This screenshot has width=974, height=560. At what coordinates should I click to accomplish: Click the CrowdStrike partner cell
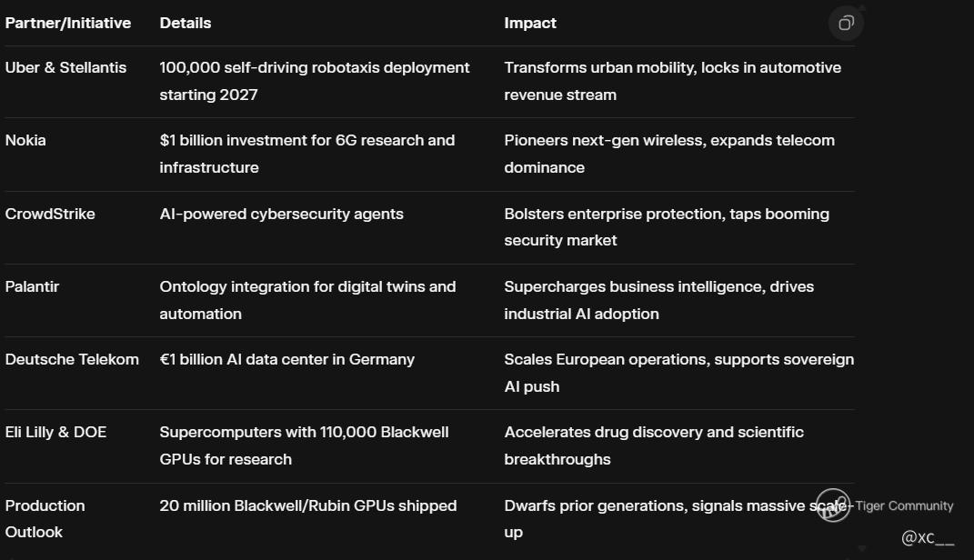50,215
